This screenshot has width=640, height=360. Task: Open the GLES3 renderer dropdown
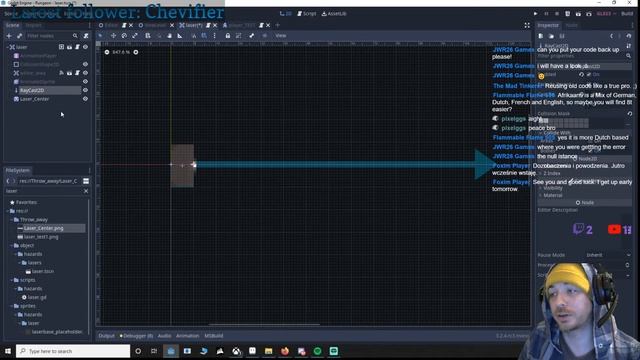[x=606, y=13]
